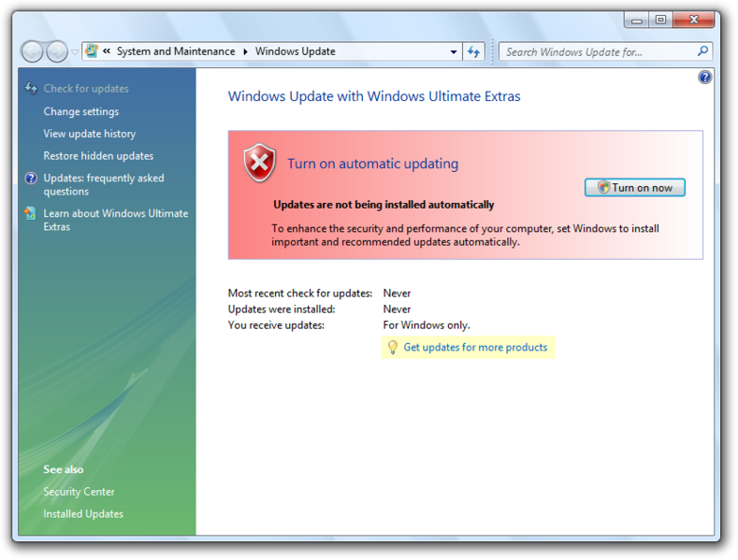
Task: Click the FAQ question mark icon in sidebar
Action: click(31, 179)
